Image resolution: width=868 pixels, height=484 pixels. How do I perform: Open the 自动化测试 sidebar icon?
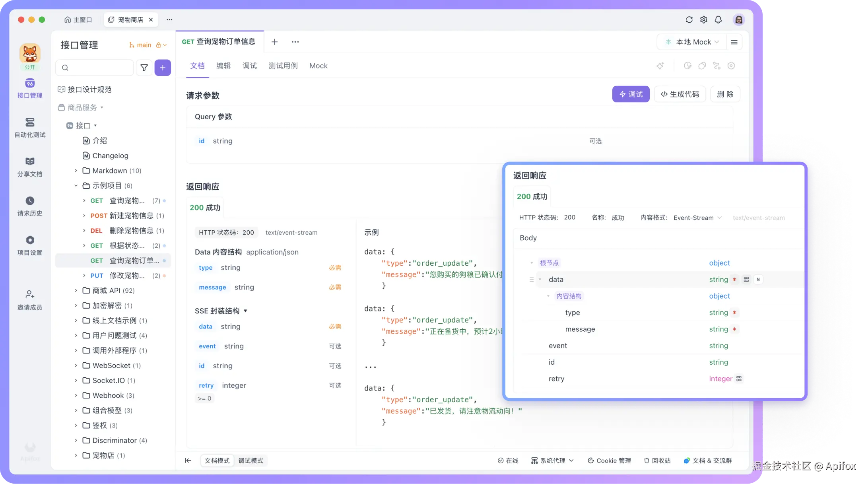point(30,128)
